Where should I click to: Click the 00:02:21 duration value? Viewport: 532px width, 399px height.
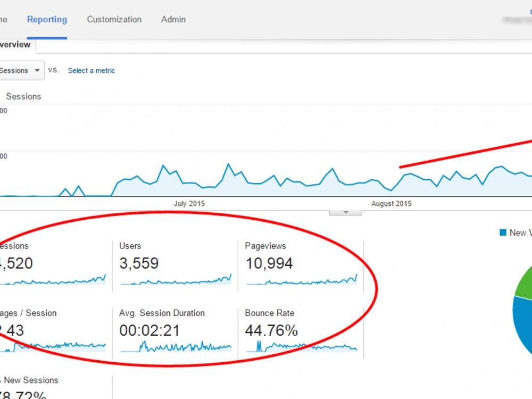(x=149, y=330)
